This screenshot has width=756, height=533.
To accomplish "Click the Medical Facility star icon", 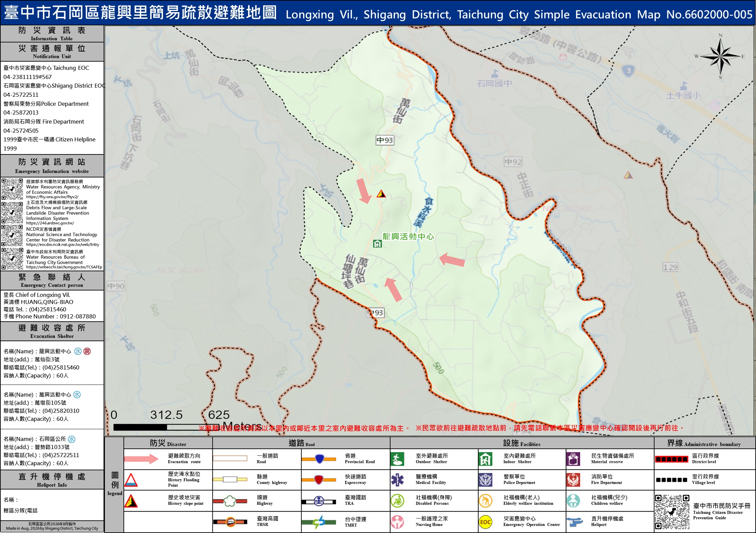I will pyautogui.click(x=397, y=480).
